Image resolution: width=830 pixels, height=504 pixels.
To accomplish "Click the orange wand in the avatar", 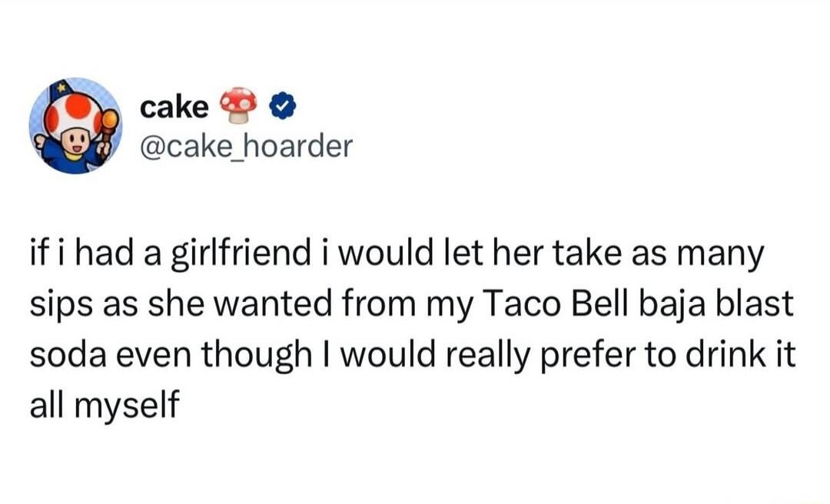I will tap(108, 128).
